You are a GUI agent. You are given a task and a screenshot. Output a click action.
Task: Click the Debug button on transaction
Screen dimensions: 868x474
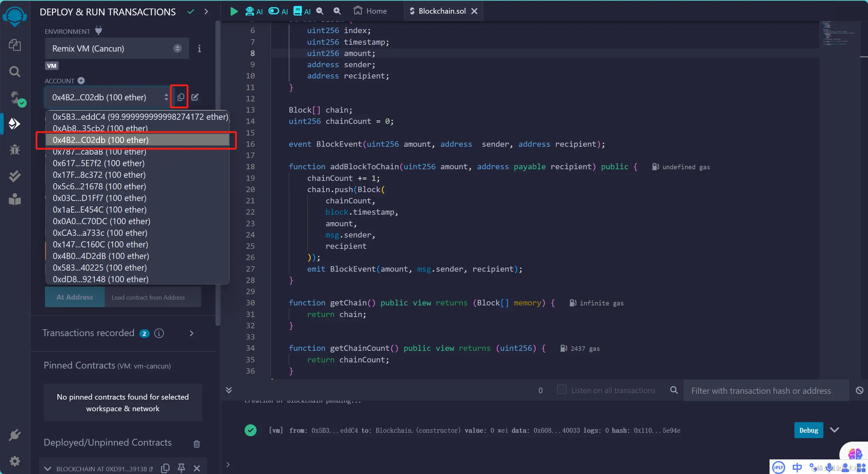[x=808, y=430]
